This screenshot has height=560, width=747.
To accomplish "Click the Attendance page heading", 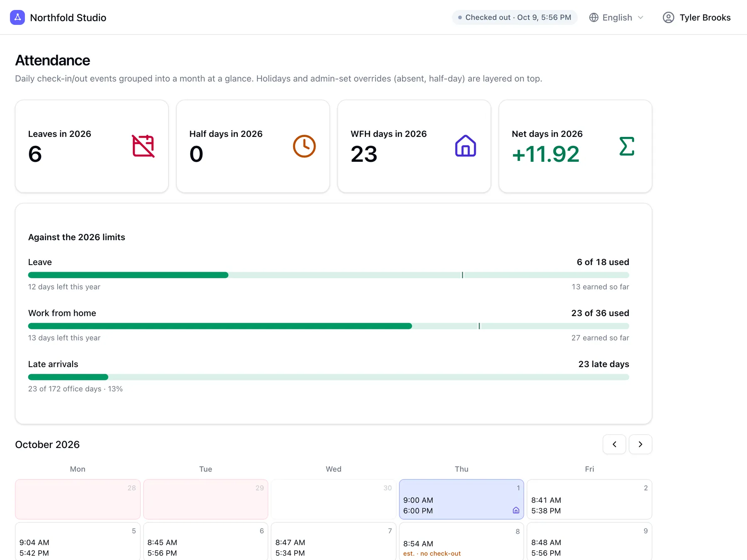I will pyautogui.click(x=53, y=61).
